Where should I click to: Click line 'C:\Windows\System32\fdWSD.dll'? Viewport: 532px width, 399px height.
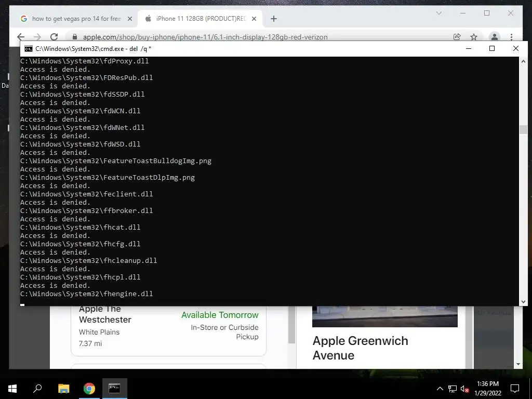click(81, 144)
